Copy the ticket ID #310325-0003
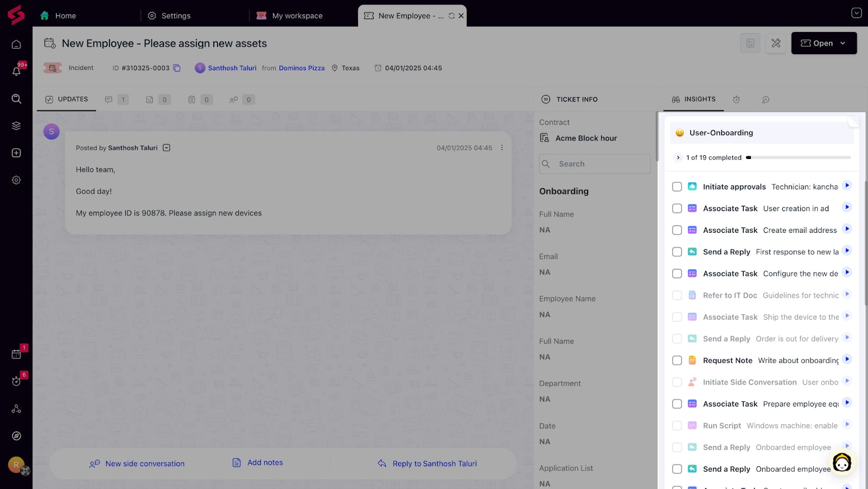 point(177,68)
